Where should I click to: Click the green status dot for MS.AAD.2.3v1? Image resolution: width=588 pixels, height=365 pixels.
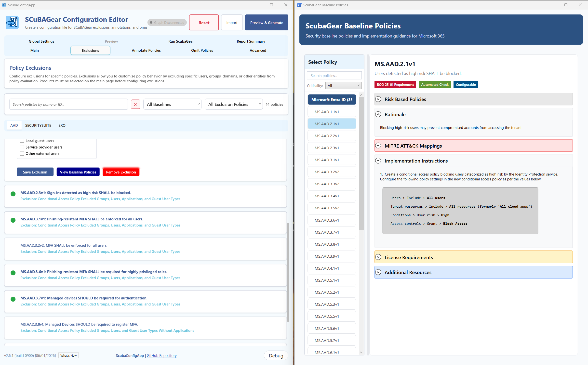tap(13, 194)
